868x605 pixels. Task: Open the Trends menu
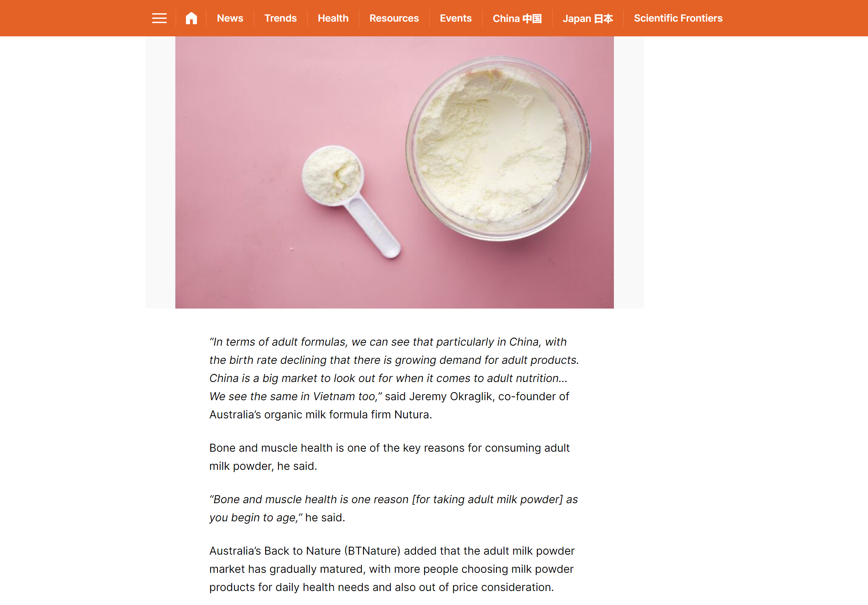click(280, 18)
